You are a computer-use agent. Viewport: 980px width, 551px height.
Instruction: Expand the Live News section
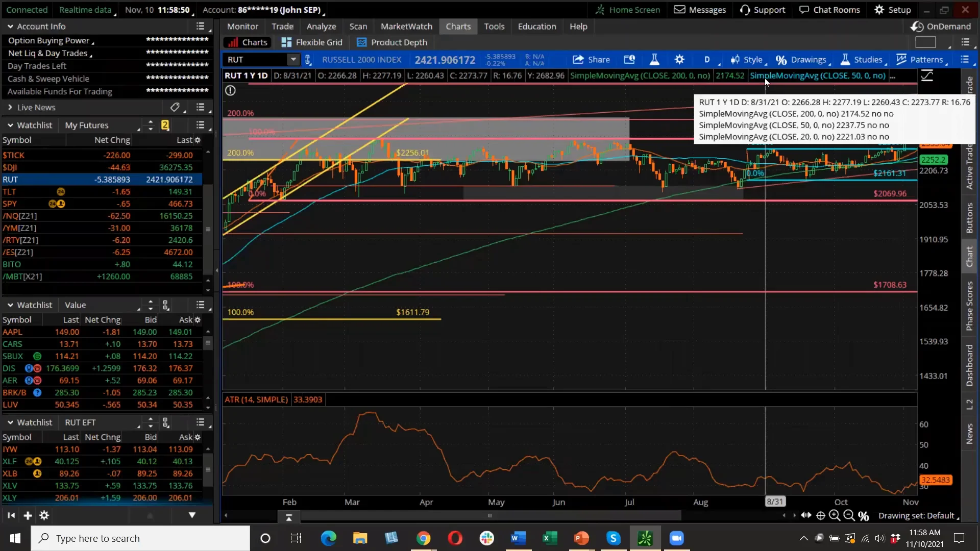(x=10, y=107)
